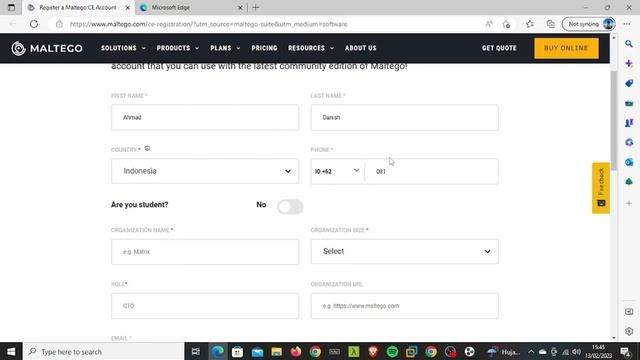This screenshot has width=640, height=360.
Task: Add a new app to the Edge sidebar
Action: point(629,203)
